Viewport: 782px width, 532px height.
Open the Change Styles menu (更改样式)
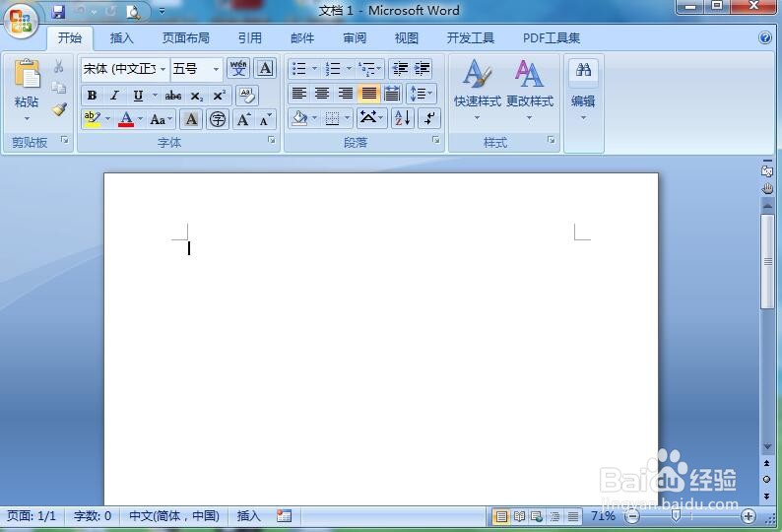(x=530, y=90)
